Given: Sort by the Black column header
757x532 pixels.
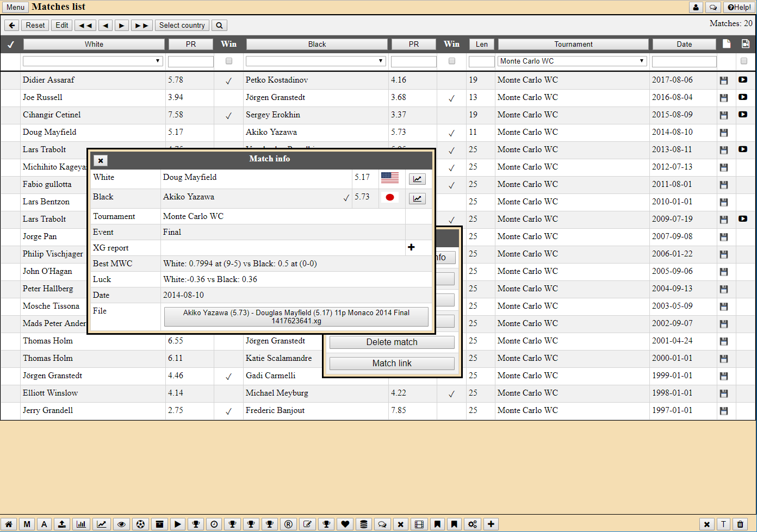Looking at the screenshot, I should pos(317,45).
